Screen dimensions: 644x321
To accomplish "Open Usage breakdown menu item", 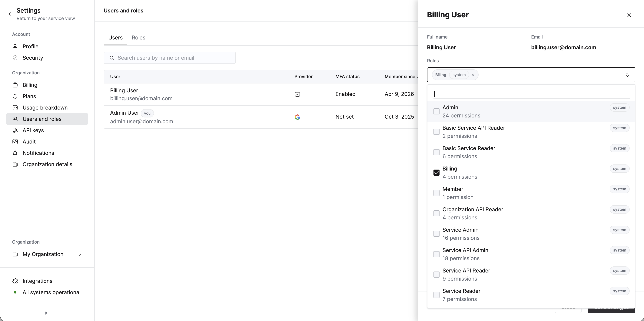I will tap(45, 108).
